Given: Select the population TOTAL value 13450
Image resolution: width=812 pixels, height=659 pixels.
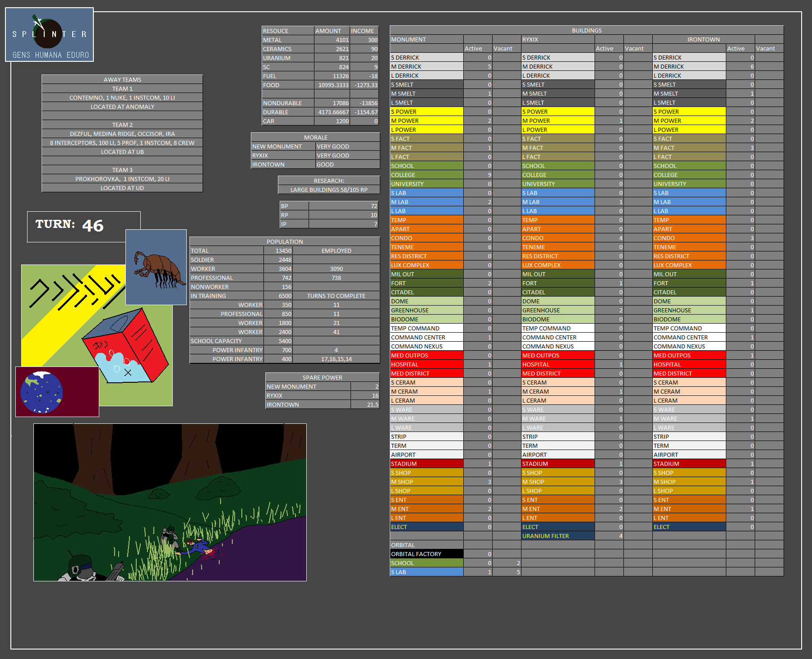Looking at the screenshot, I should point(278,251).
